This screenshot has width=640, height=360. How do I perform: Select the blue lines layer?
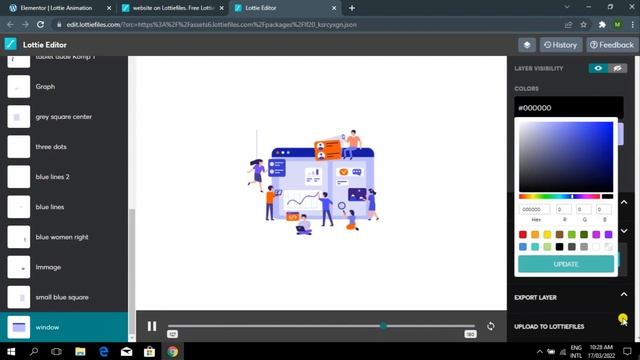tap(64, 207)
